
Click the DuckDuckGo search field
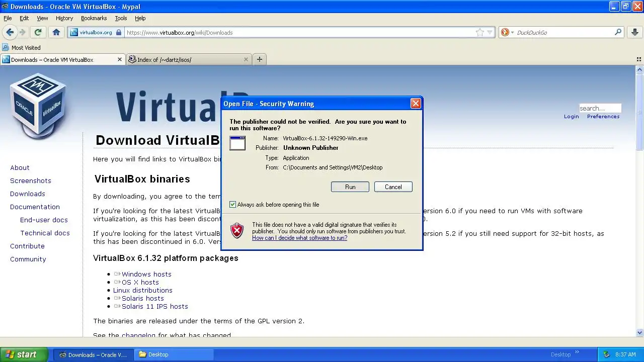[x=563, y=32]
